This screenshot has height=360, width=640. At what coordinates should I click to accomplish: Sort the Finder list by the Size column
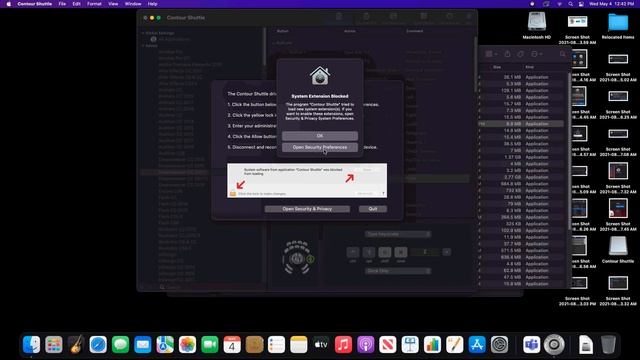pyautogui.click(x=497, y=67)
